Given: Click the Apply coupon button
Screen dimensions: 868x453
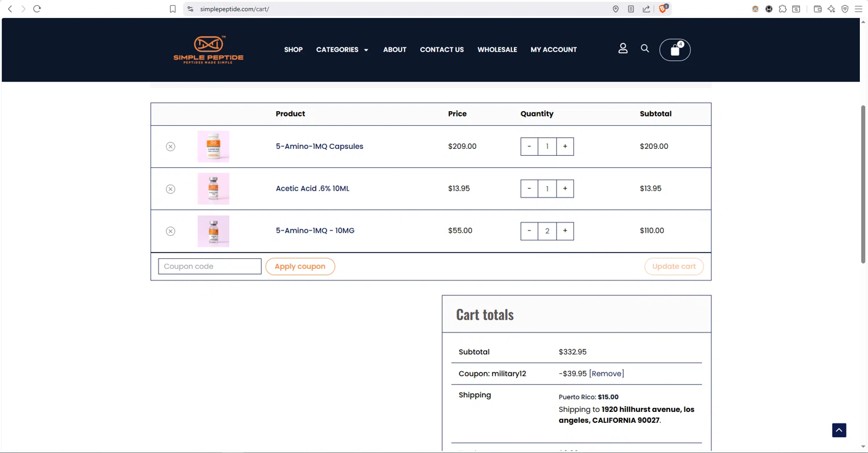Looking at the screenshot, I should pyautogui.click(x=300, y=266).
